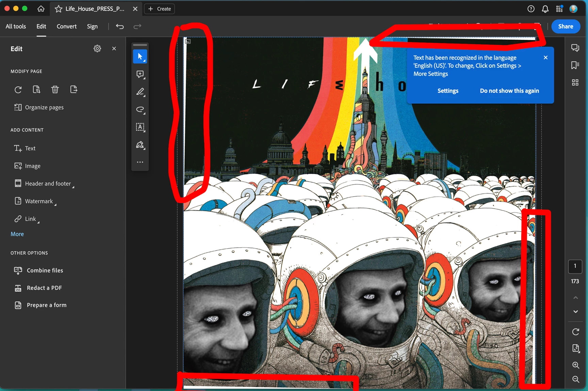This screenshot has width=588, height=391.
Task: Go to the next page
Action: [x=575, y=312]
